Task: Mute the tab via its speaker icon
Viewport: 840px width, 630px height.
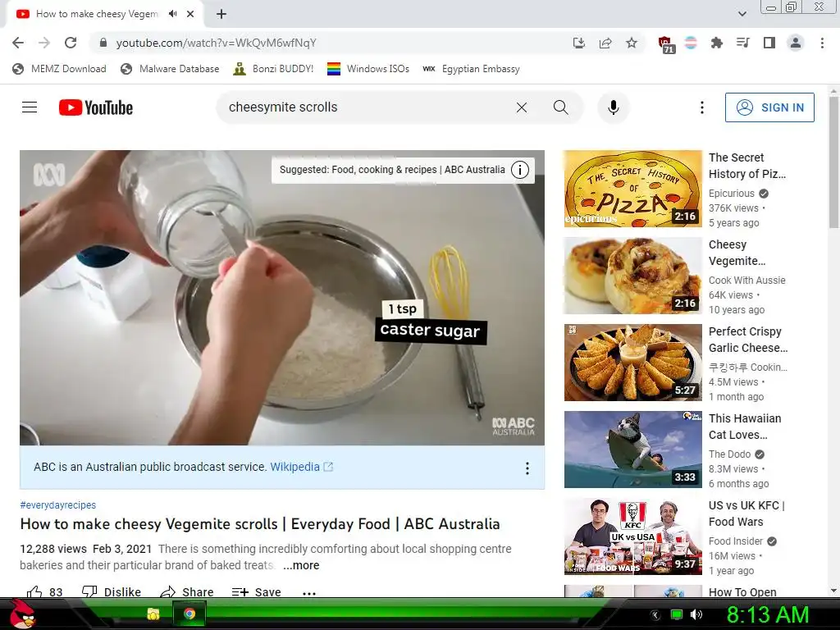Action: pos(172,14)
